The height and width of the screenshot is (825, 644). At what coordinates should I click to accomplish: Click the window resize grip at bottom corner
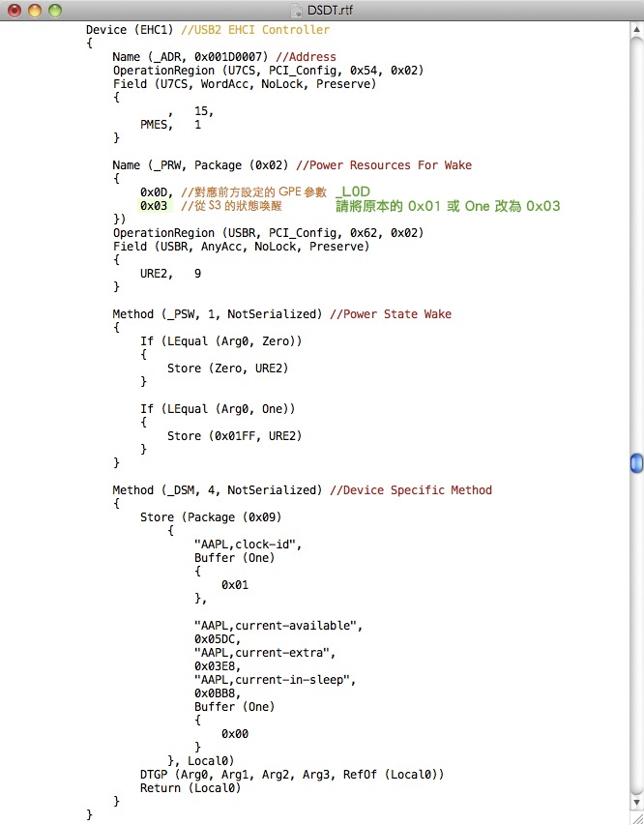[636, 817]
